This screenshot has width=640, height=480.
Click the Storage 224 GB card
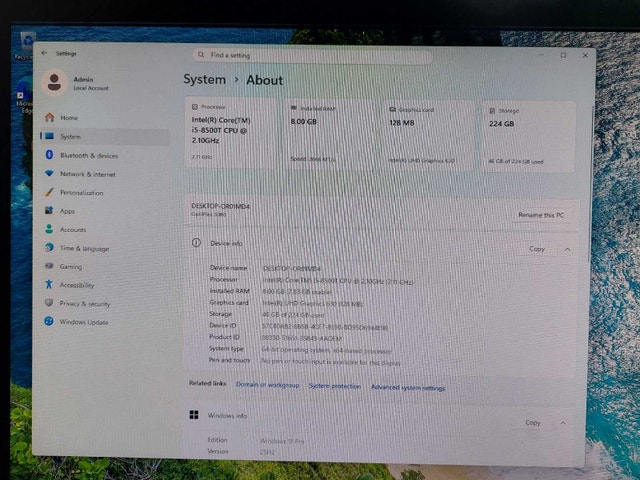tap(529, 136)
